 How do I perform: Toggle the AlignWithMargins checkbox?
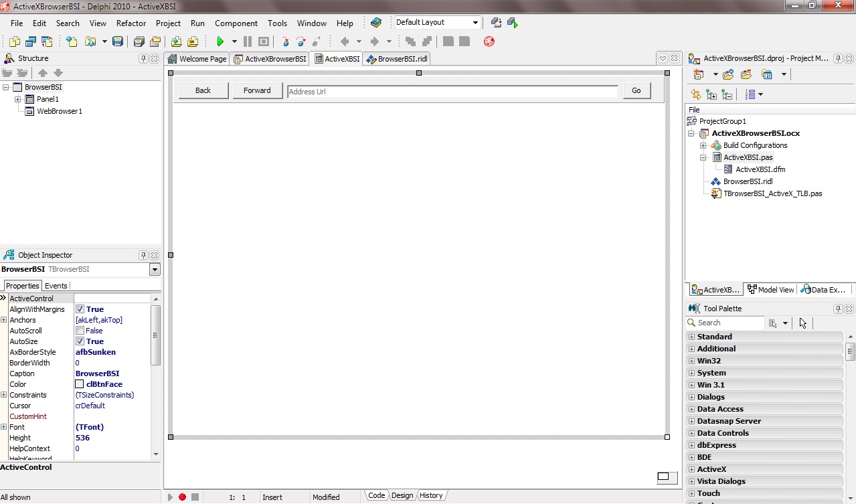pos(80,309)
